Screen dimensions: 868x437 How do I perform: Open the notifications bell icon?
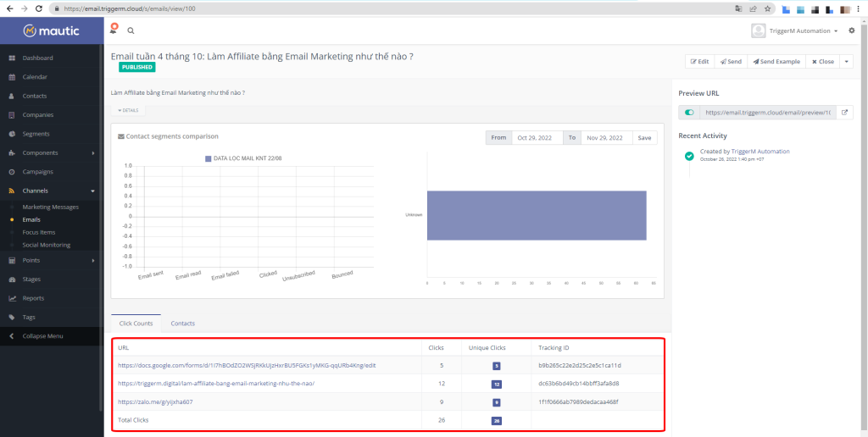tap(114, 29)
